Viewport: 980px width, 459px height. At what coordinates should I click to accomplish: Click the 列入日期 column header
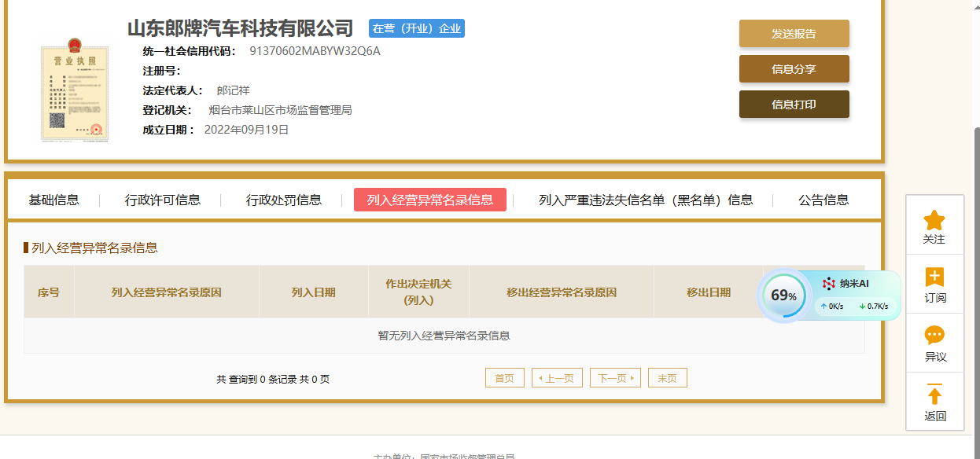tap(314, 292)
